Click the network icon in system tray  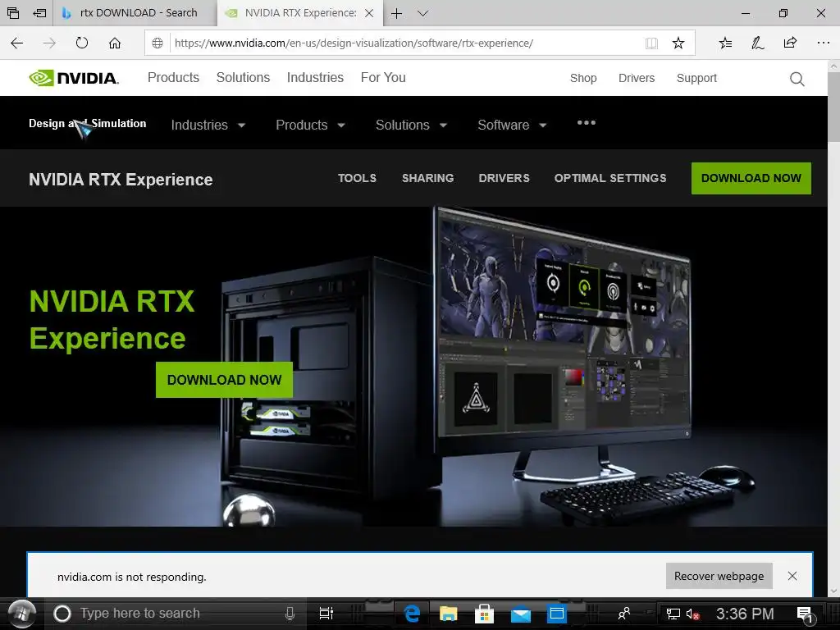(673, 614)
